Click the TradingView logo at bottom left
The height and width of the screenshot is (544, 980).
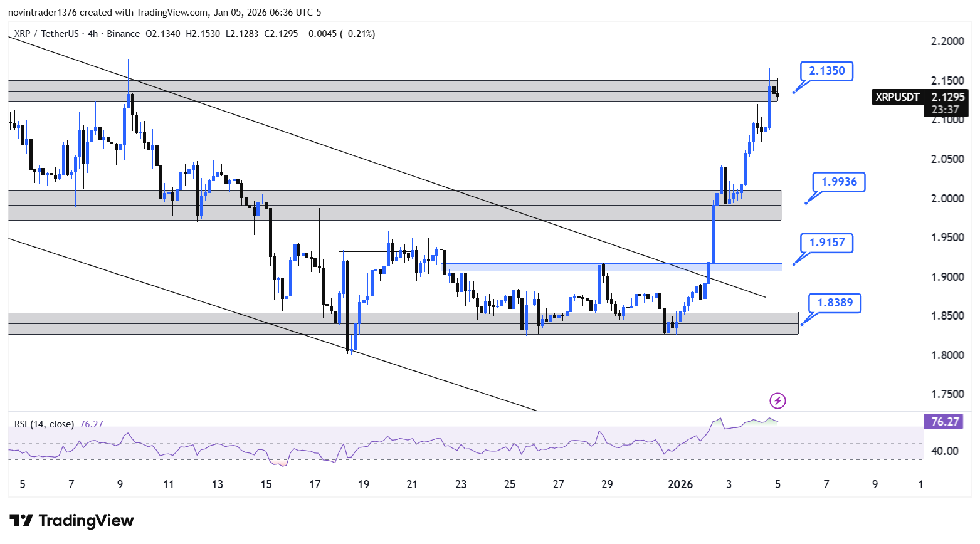pos(72,521)
